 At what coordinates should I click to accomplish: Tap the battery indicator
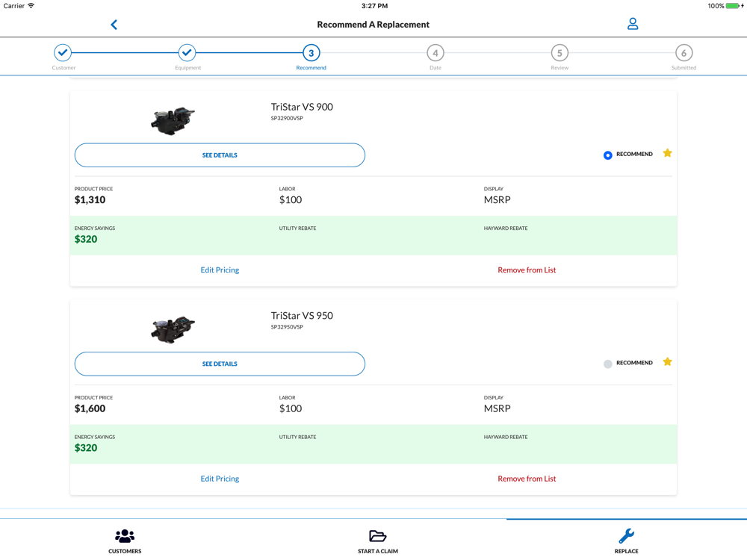coord(734,6)
